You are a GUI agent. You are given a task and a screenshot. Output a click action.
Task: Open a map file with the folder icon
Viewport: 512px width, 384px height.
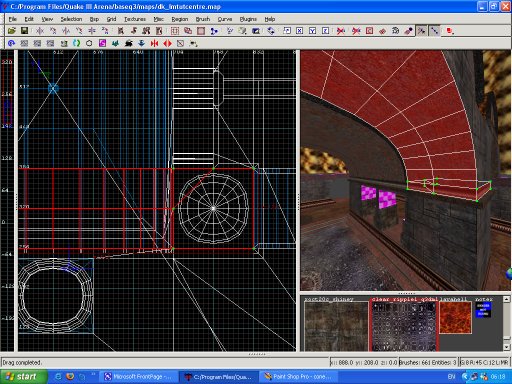[12, 31]
